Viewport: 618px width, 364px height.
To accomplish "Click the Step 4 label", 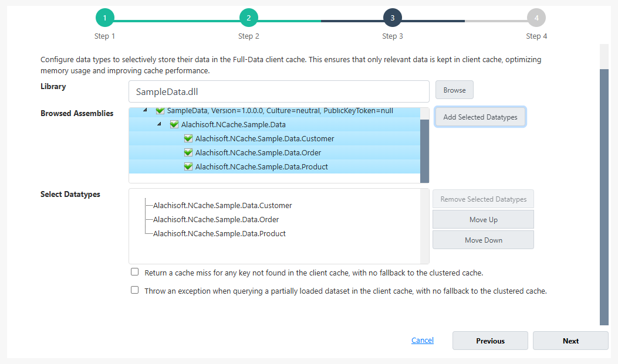I will pyautogui.click(x=536, y=36).
